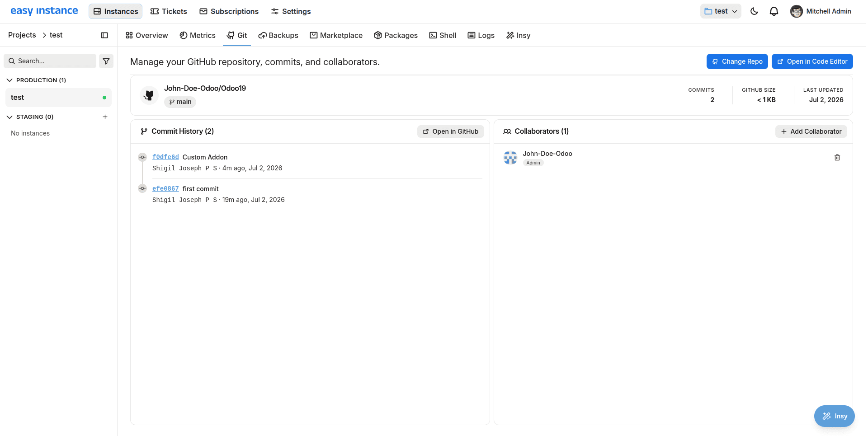Switch to Overview tab

click(146, 35)
